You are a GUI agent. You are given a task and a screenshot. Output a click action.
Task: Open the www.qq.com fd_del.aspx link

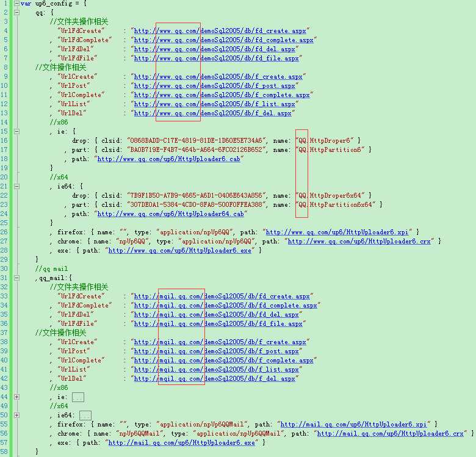pyautogui.click(x=215, y=49)
